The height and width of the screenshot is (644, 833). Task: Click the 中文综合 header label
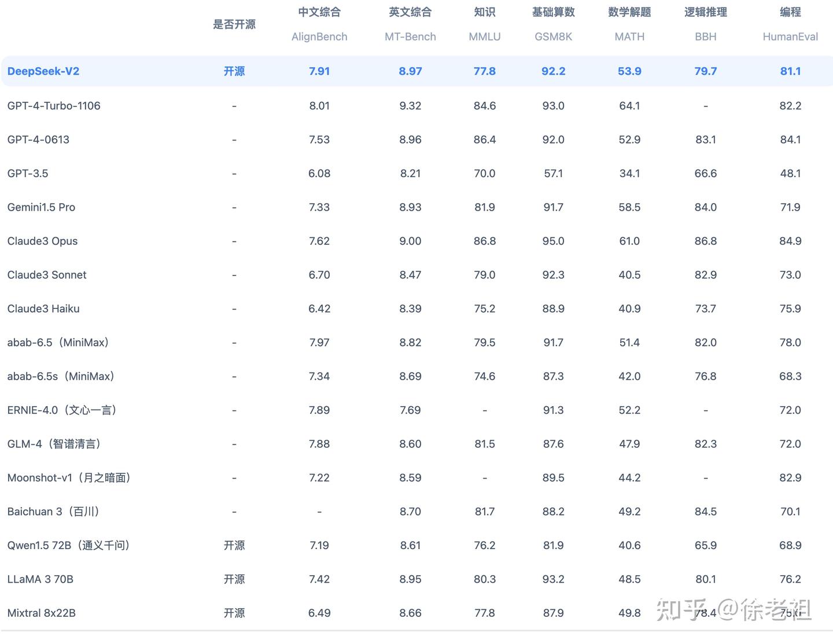[x=319, y=12]
